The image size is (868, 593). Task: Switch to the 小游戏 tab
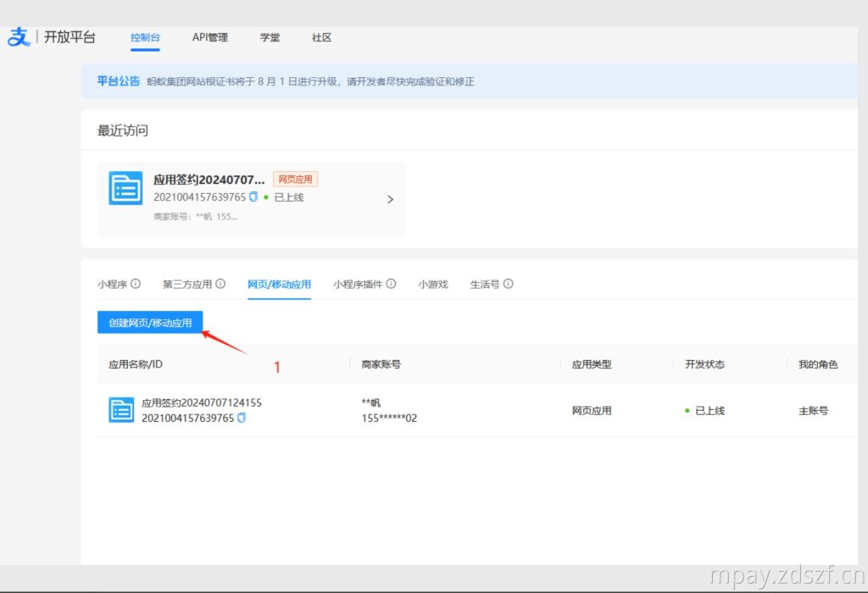432,285
